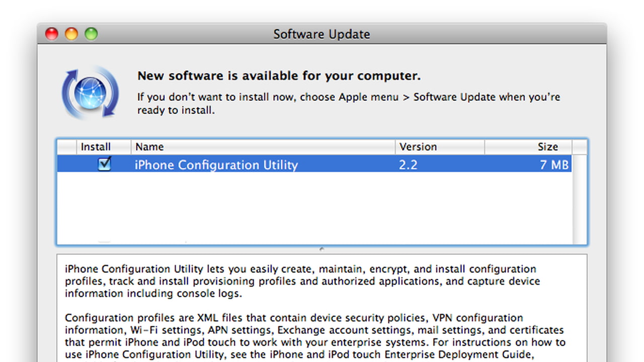Sort updates by the Version column header
The image size is (644, 362).
(440, 147)
